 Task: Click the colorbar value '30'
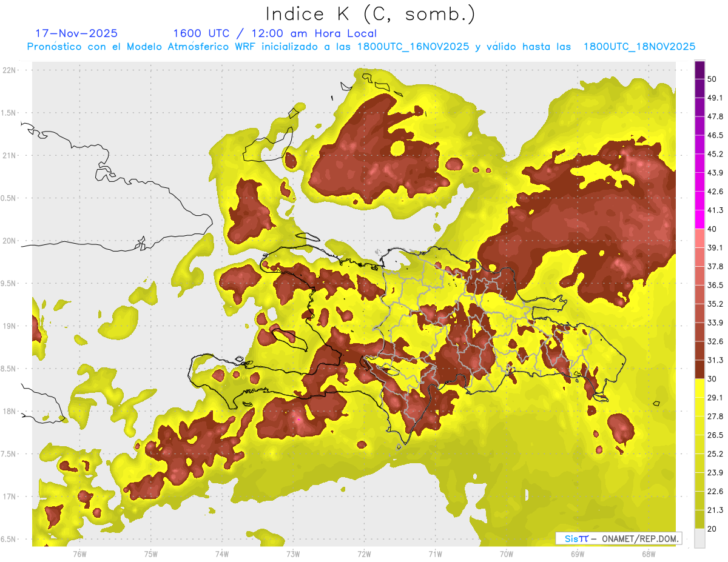click(x=713, y=379)
